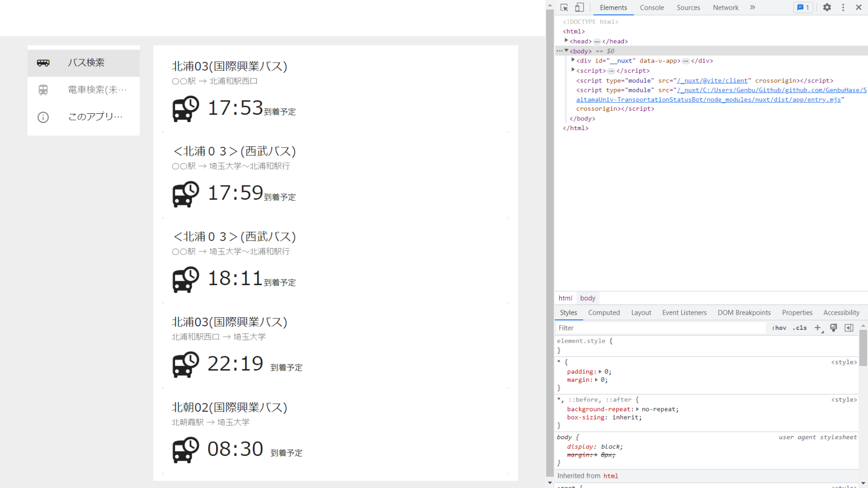Toggle the computed styles sidebar icon

tap(849, 328)
